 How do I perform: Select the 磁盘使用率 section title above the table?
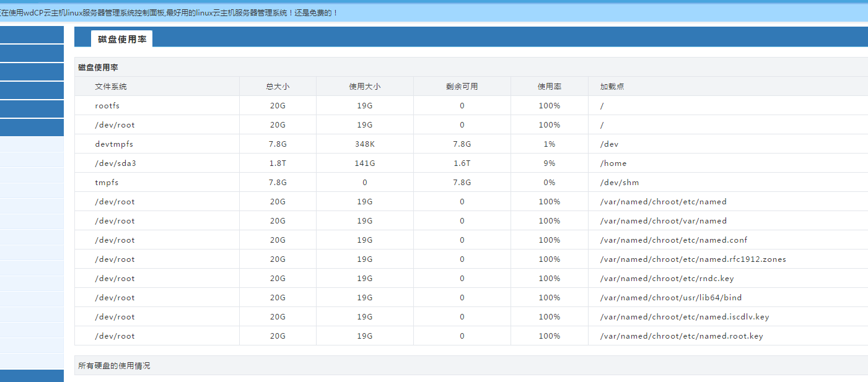pos(99,67)
